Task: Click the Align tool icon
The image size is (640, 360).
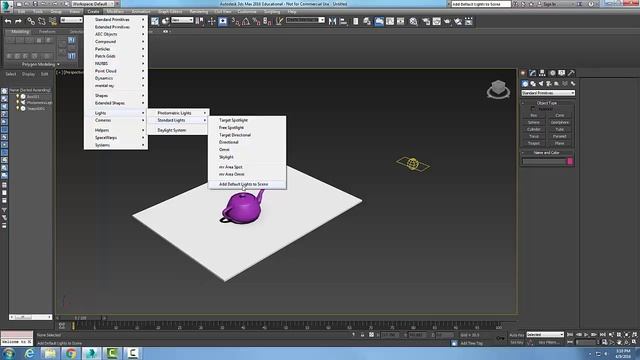Action: pyautogui.click(x=343, y=21)
